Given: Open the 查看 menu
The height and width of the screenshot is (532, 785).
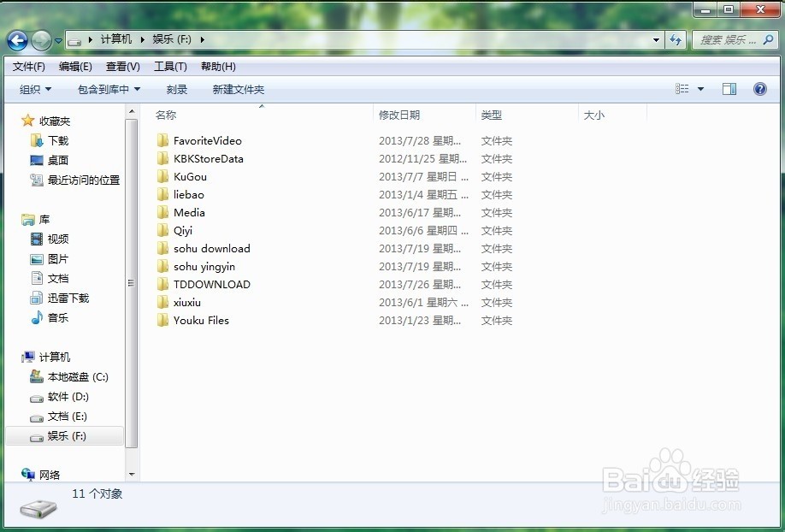Looking at the screenshot, I should pos(122,66).
